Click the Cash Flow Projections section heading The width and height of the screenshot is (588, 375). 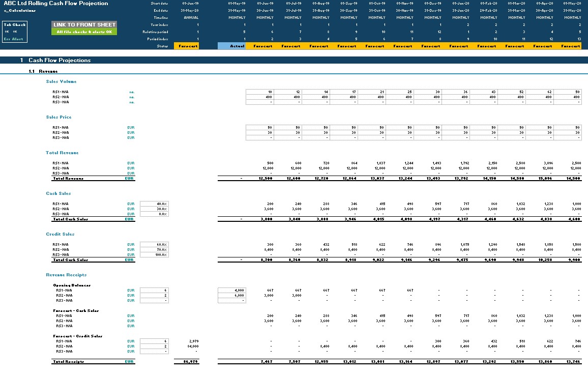click(x=60, y=60)
